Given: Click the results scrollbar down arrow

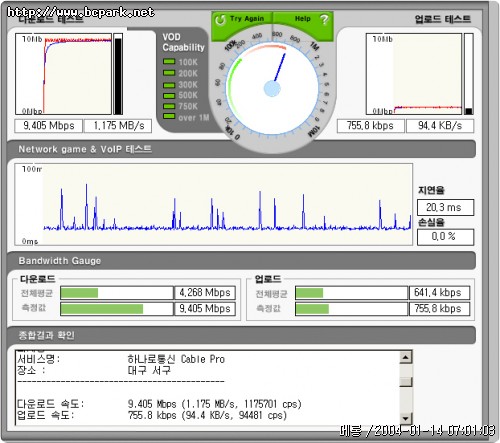Looking at the screenshot, I should click(406, 418).
